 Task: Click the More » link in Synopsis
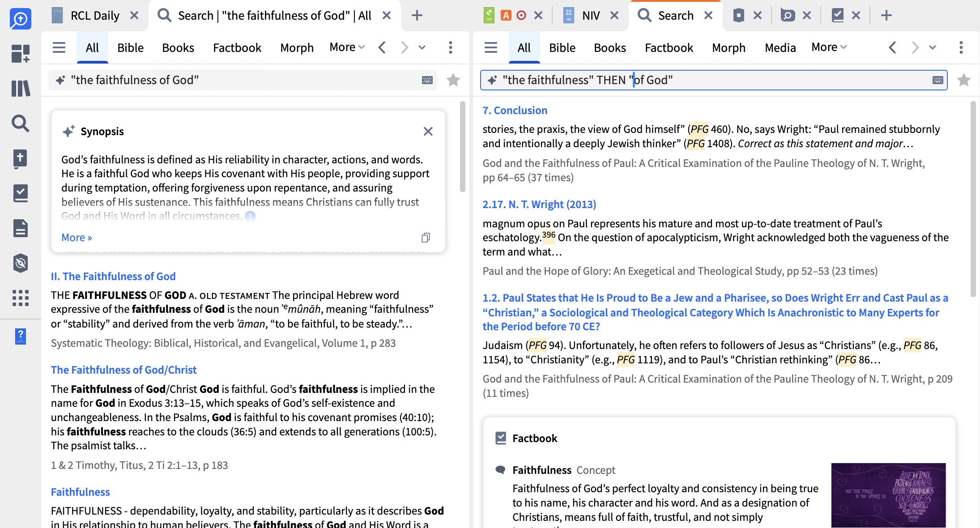point(77,238)
